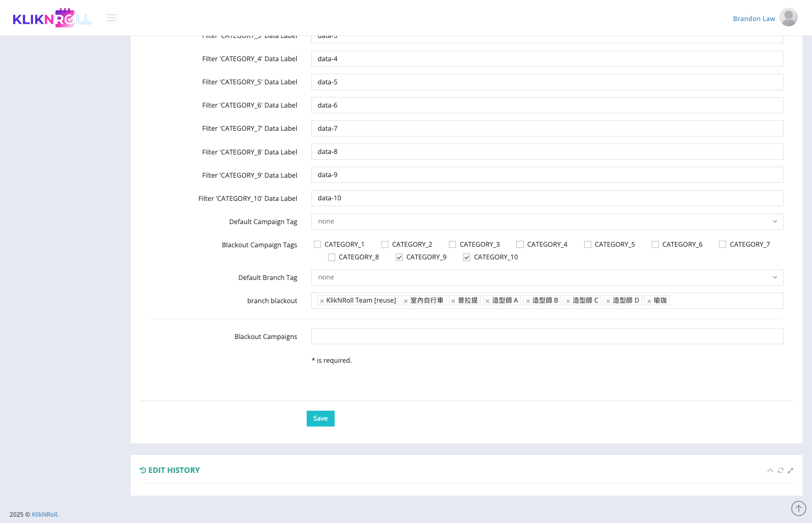Open Brandon Law user avatar

coord(788,17)
